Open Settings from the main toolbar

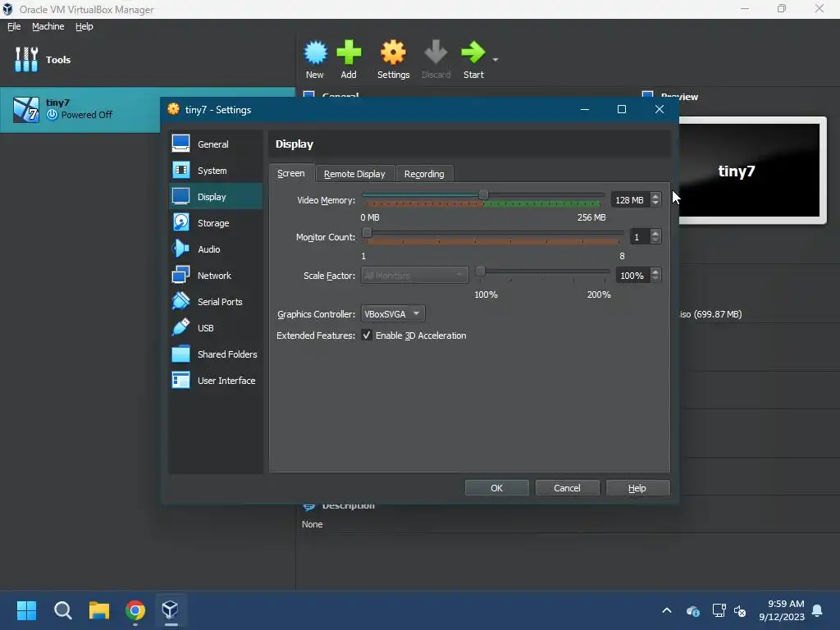pyautogui.click(x=393, y=59)
